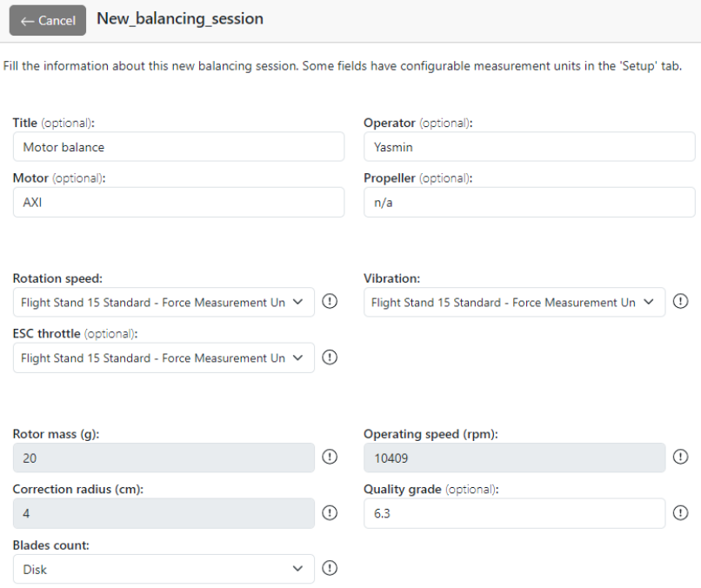Open the ESC throttle dropdown

click(164, 357)
